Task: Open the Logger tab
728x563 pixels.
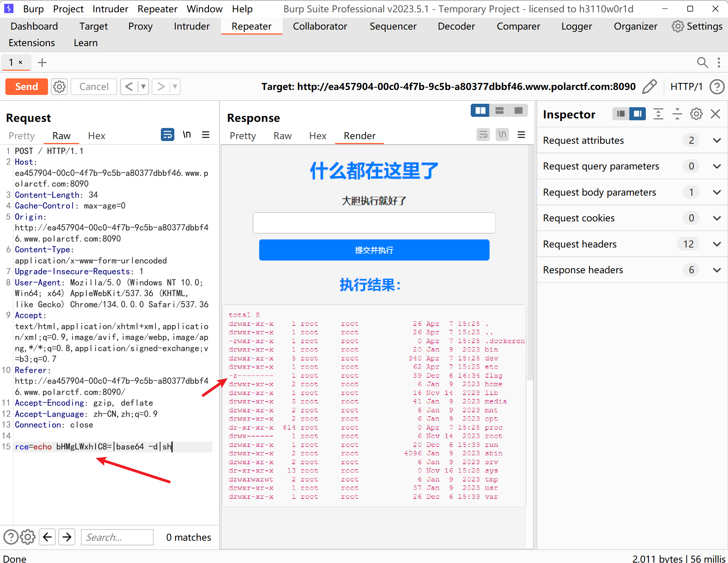Action: (x=576, y=26)
